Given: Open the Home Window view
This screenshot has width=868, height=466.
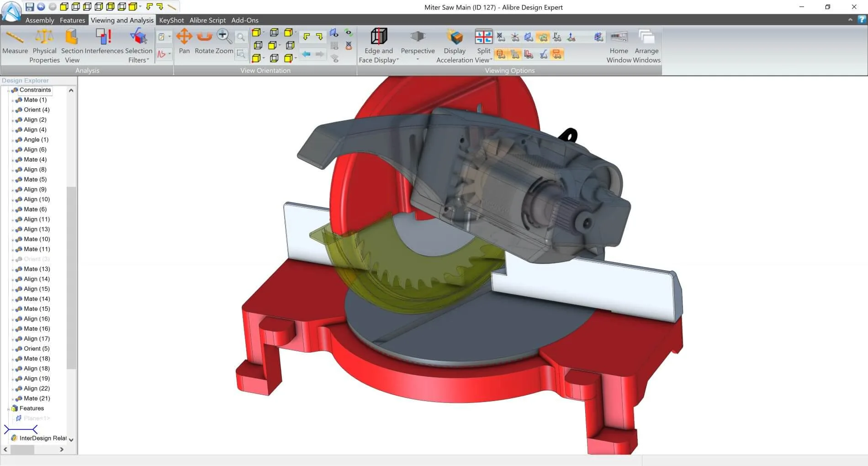Looking at the screenshot, I should [x=619, y=46].
